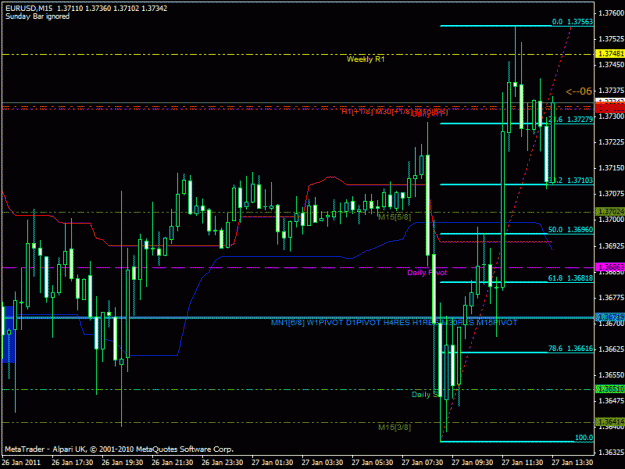Screen dimensions: 625x469
Task: Click the "27 Jan 01:30" time axis label
Action: pos(272,463)
